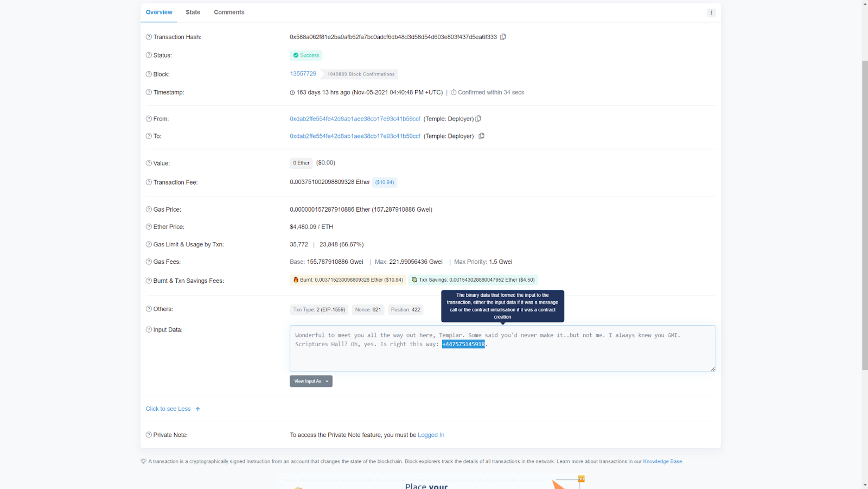Open the View Input As dropdown
This screenshot has height=489, width=868.
click(x=311, y=381)
